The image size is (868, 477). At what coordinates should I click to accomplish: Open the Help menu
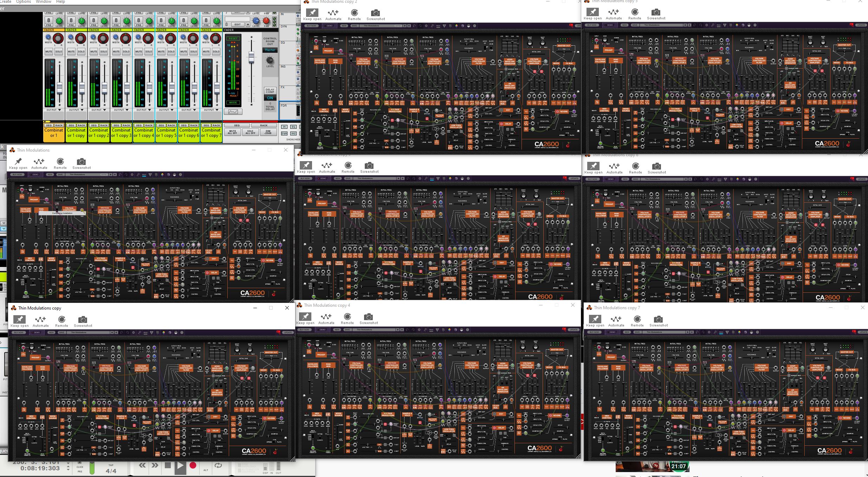pos(60,2)
